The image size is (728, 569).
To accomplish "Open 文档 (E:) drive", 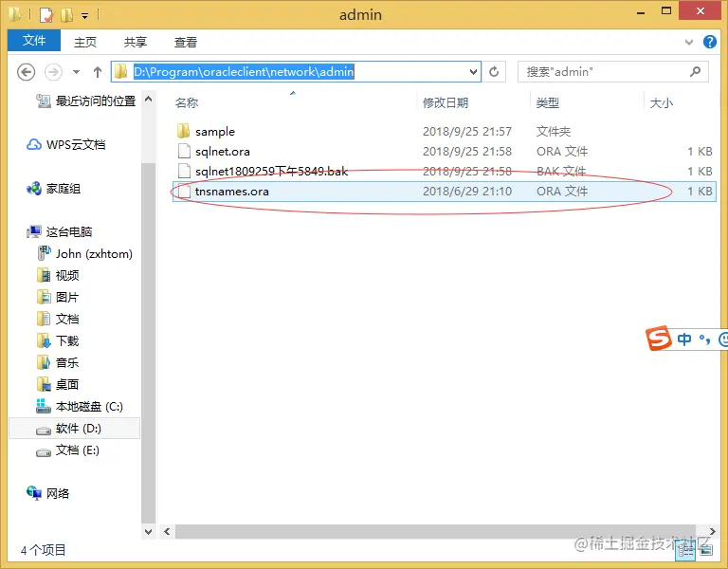I will pyautogui.click(x=77, y=450).
